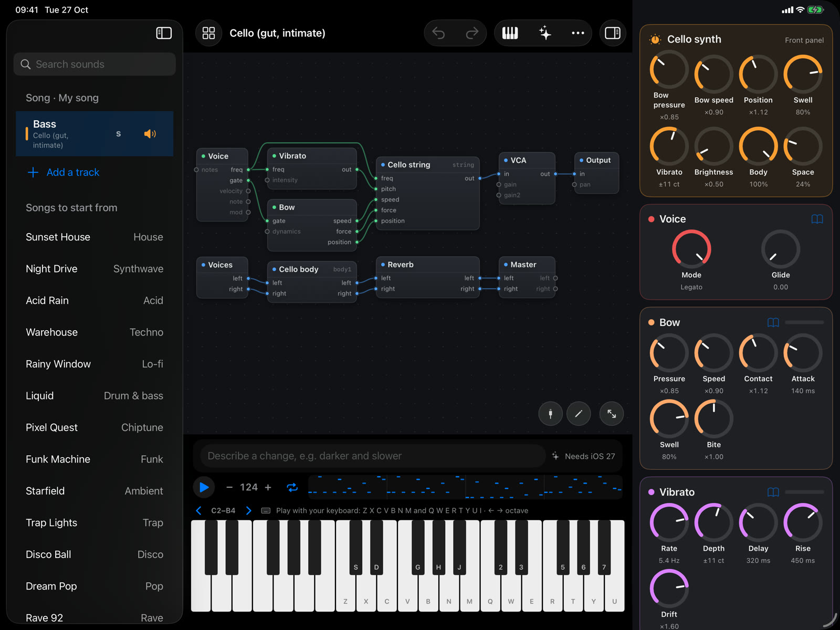
Task: Start playback with the play button
Action: coord(204,487)
